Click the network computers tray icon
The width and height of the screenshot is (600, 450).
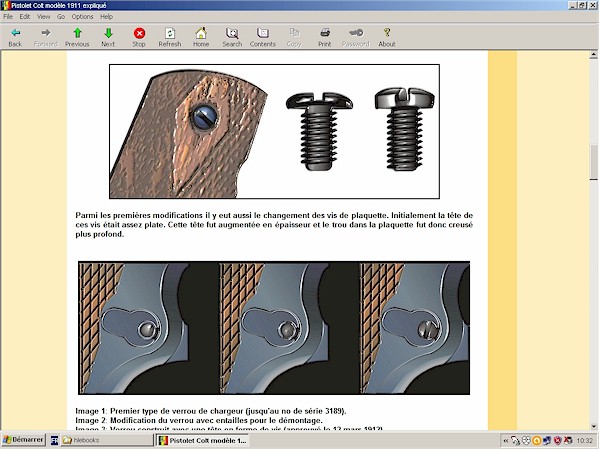tap(547, 441)
